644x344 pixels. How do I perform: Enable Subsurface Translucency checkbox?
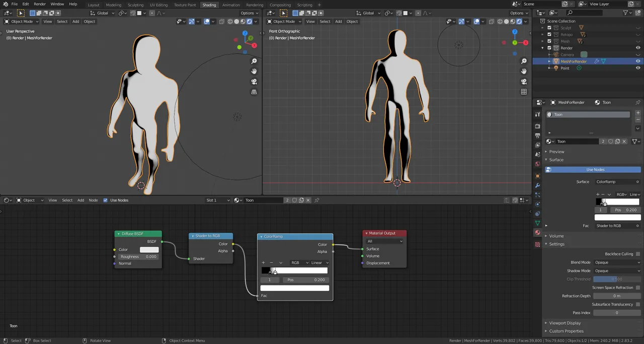click(x=638, y=304)
